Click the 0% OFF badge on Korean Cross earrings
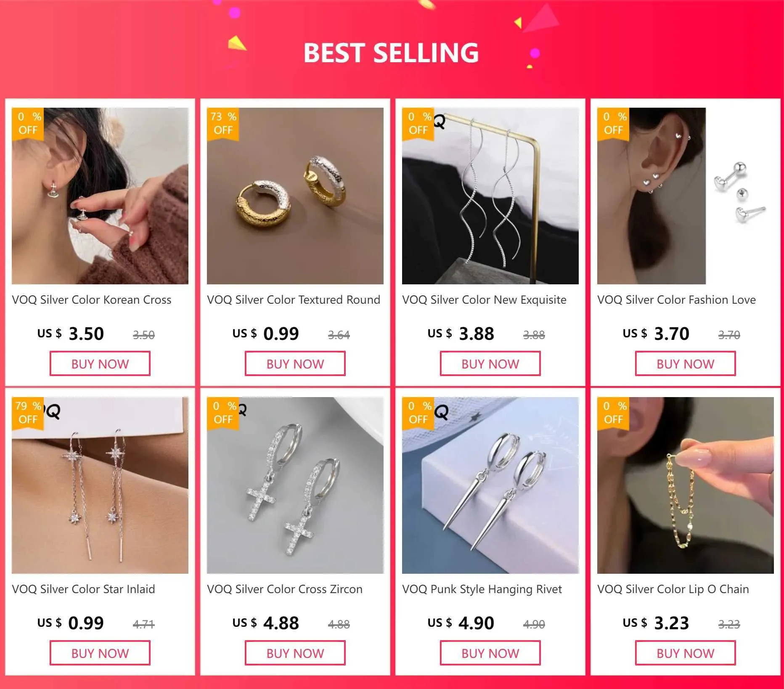The image size is (784, 689). coord(28,124)
